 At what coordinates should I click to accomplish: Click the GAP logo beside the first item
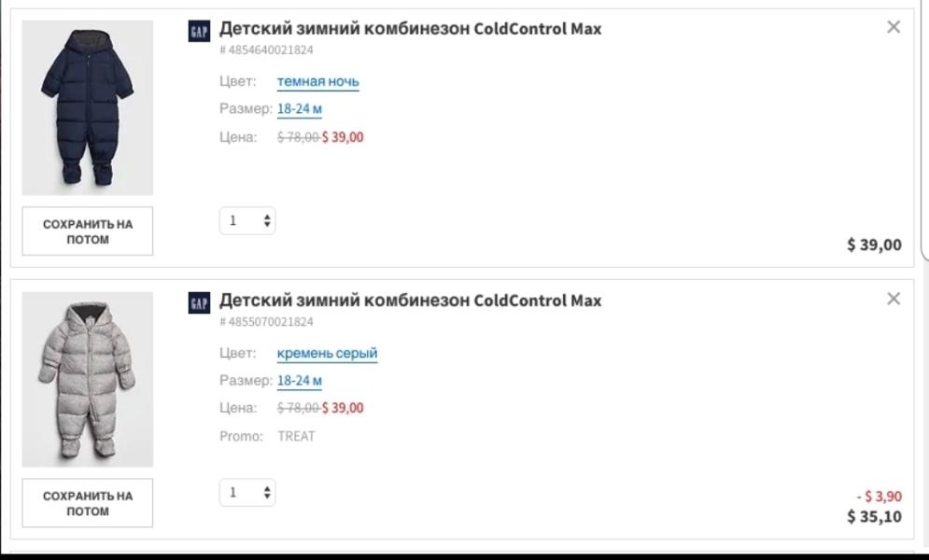coord(199,31)
